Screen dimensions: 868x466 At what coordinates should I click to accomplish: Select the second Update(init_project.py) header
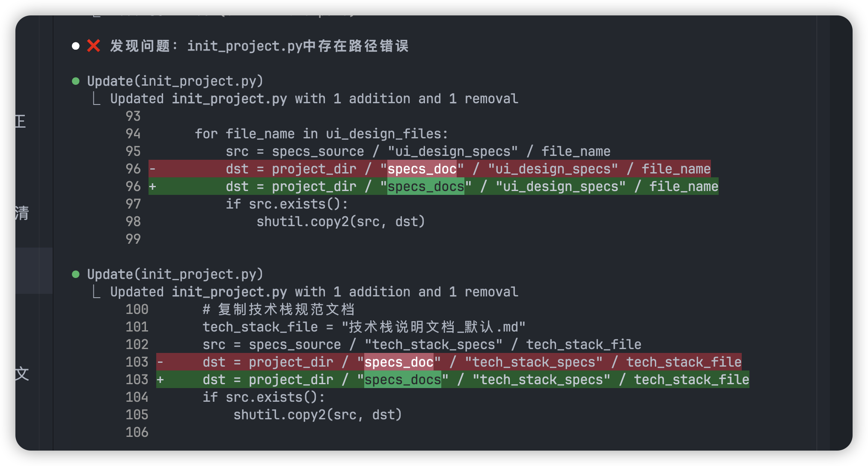pyautogui.click(x=175, y=274)
